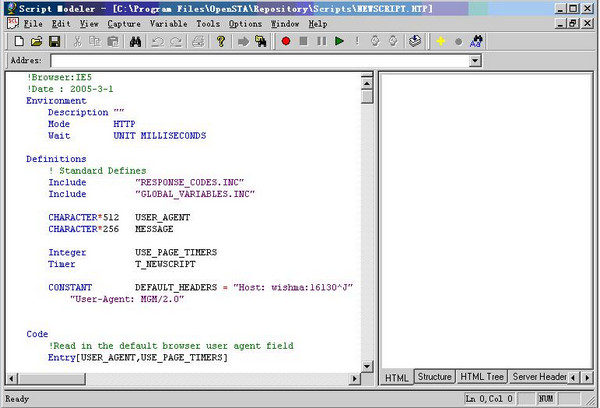Switch to the HTML Tree tab
The image size is (600, 408).
tap(482, 377)
